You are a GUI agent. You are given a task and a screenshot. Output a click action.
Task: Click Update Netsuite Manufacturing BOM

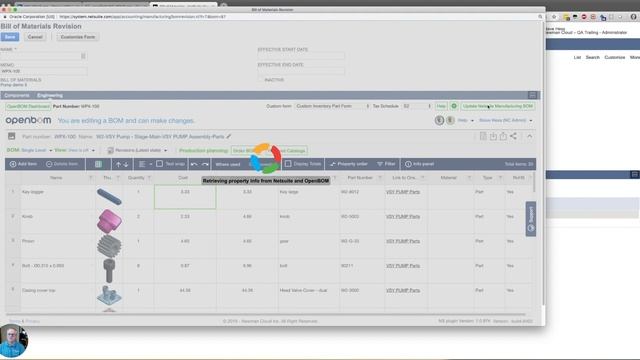point(498,106)
